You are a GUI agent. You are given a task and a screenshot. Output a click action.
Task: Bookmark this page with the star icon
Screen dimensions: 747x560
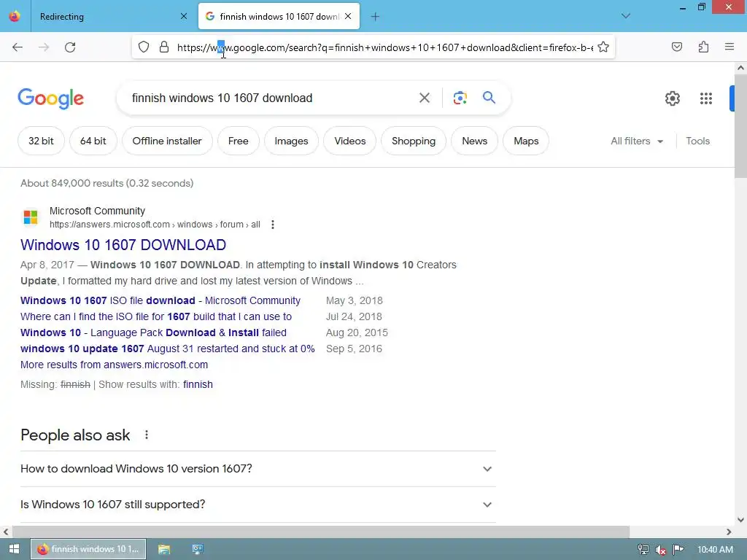pos(603,47)
